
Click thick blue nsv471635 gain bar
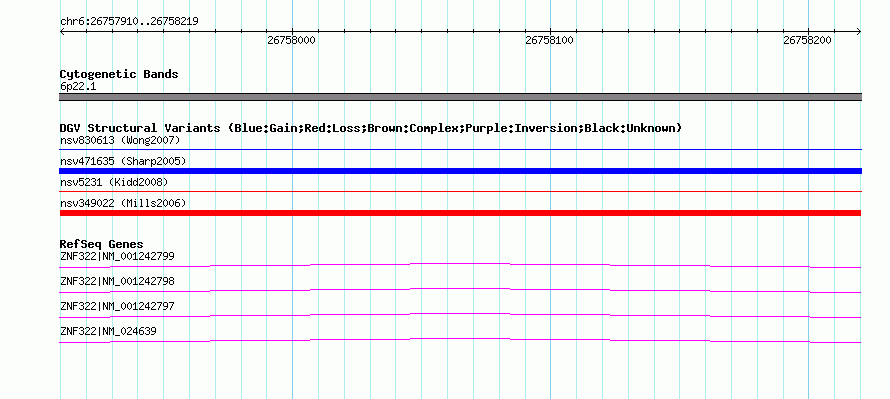tap(460, 171)
